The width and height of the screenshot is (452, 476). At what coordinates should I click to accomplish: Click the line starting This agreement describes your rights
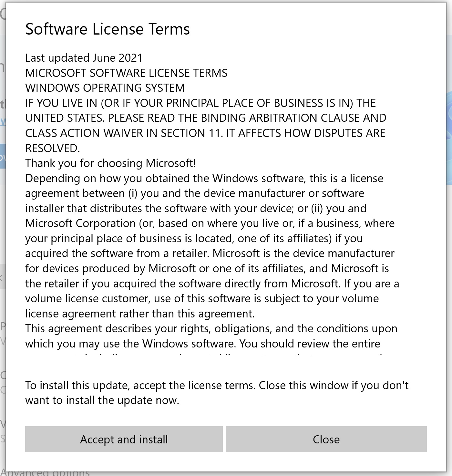(x=211, y=328)
